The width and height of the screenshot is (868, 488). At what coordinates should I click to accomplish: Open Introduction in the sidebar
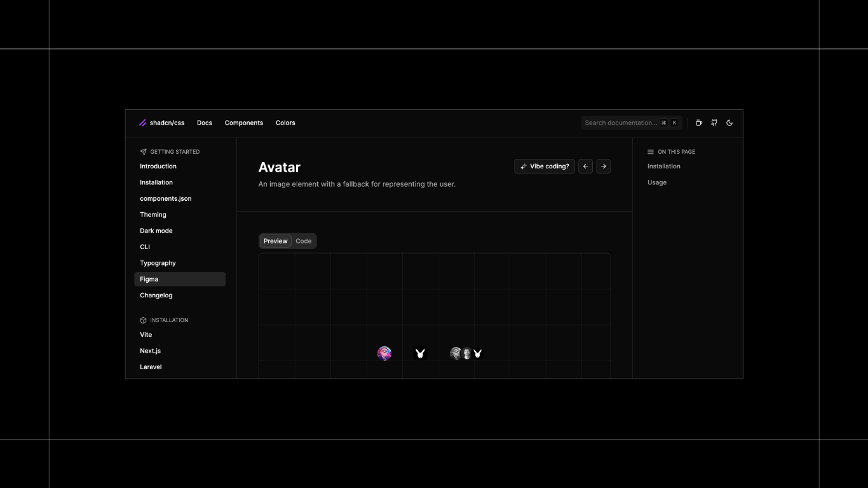point(158,166)
